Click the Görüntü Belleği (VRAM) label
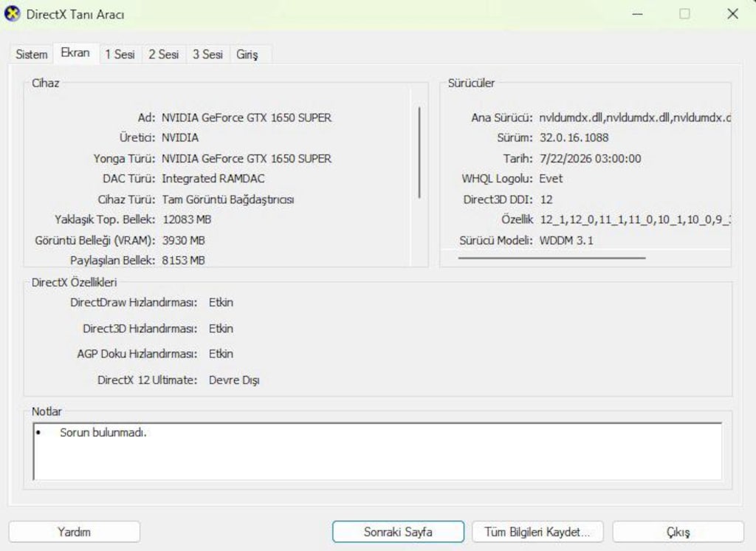 point(95,241)
